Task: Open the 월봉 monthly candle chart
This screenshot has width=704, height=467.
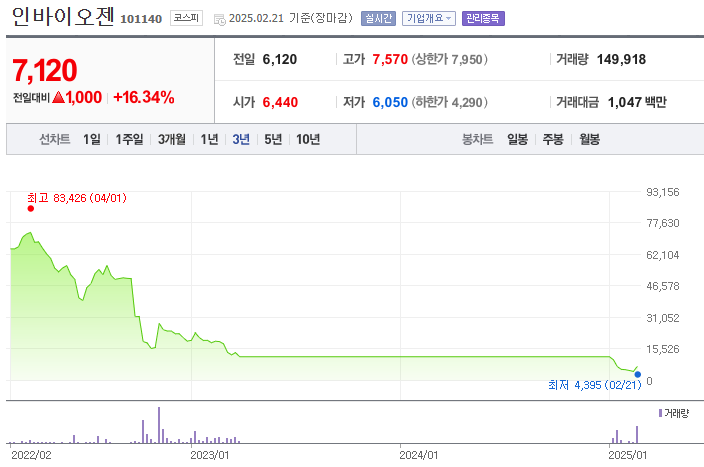Action: coord(589,139)
